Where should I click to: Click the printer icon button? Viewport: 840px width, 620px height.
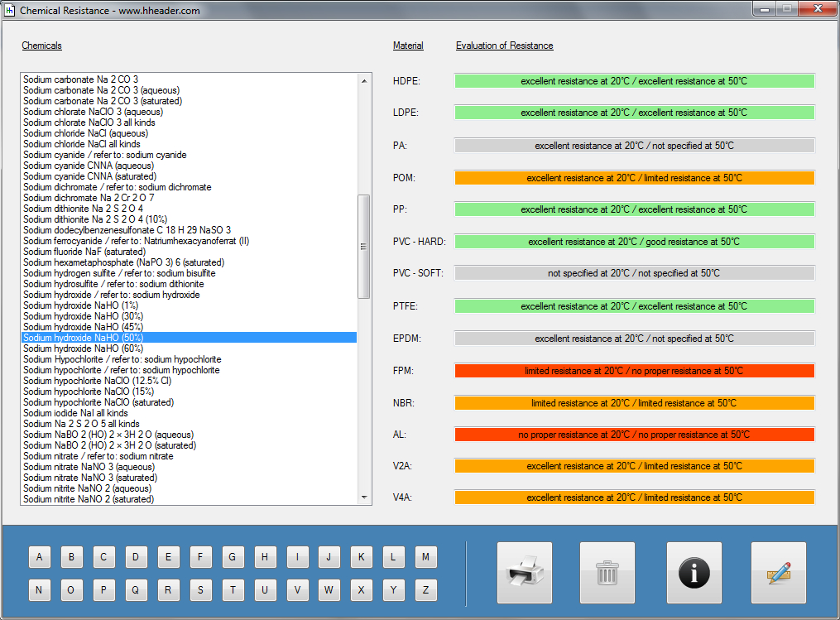(525, 572)
